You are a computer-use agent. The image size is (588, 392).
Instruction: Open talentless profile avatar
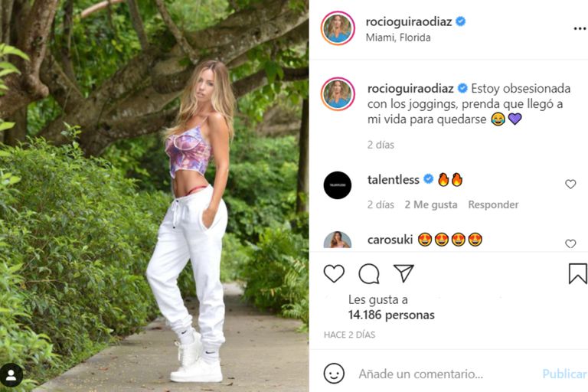click(338, 185)
